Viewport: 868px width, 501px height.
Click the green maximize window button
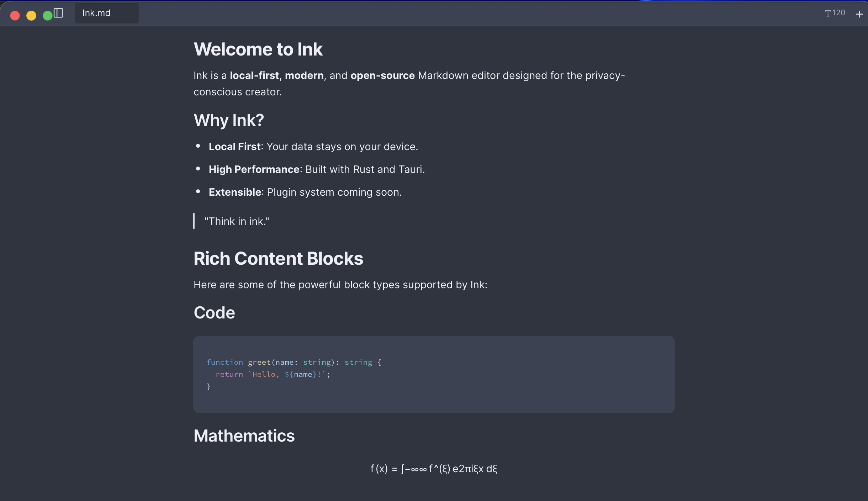[47, 16]
